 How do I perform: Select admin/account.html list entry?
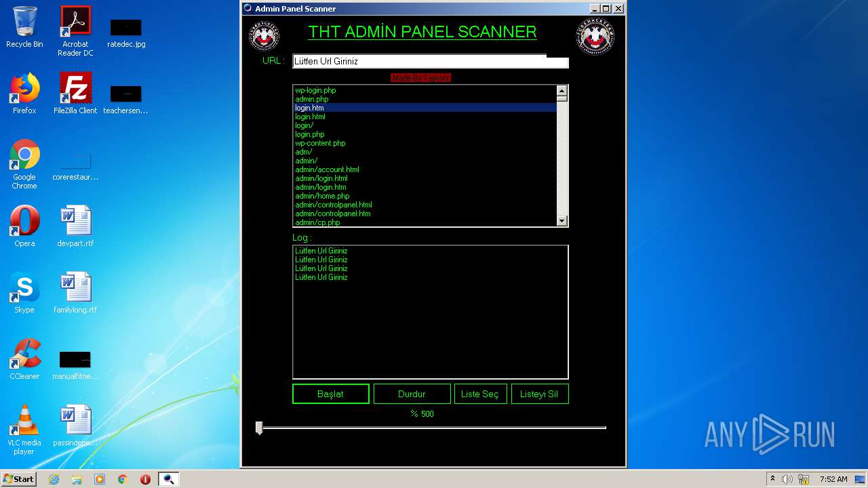point(425,169)
